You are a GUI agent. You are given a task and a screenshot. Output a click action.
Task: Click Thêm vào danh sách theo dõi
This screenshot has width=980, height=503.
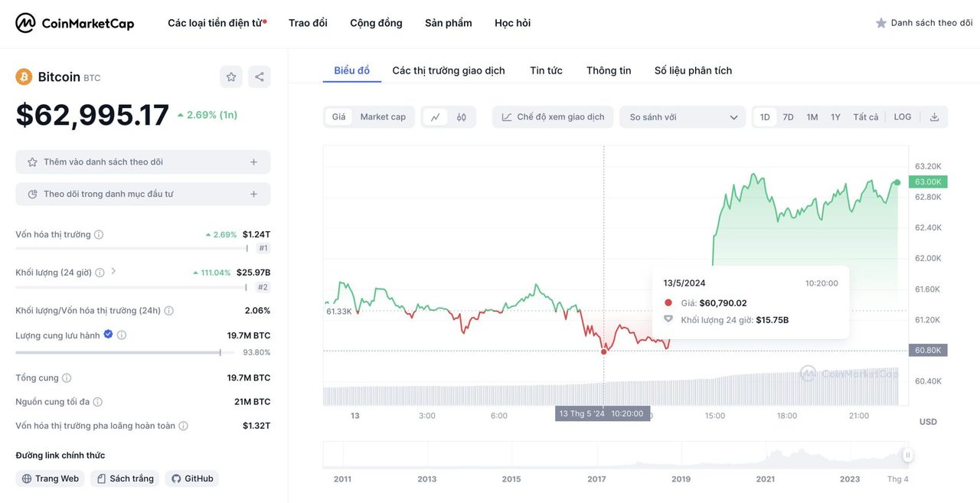pyautogui.click(x=143, y=162)
